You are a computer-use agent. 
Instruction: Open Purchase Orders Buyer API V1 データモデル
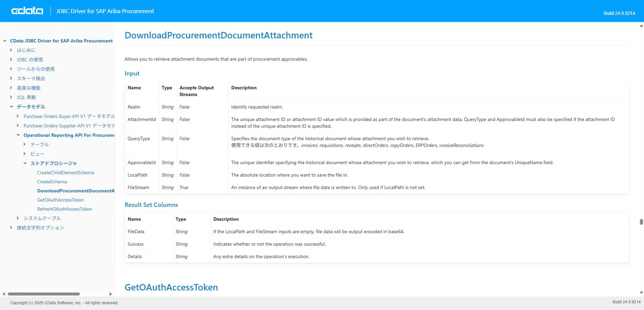tap(69, 116)
